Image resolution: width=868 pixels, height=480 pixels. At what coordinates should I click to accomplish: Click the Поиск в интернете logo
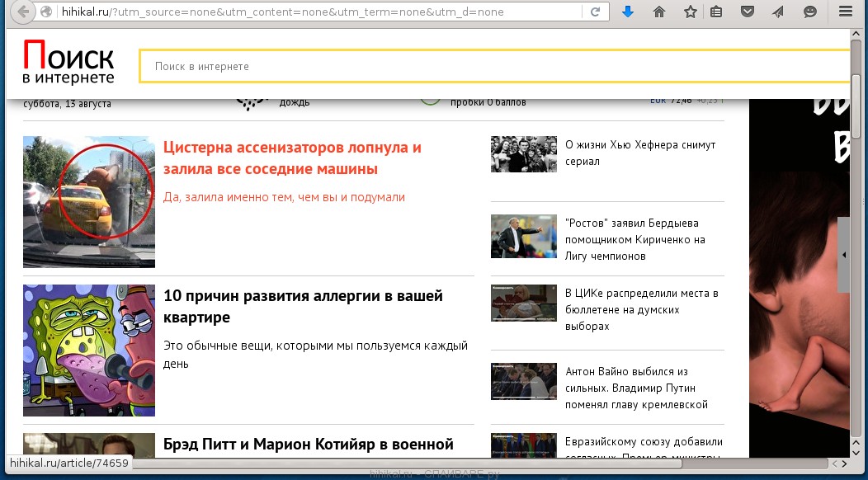point(68,63)
